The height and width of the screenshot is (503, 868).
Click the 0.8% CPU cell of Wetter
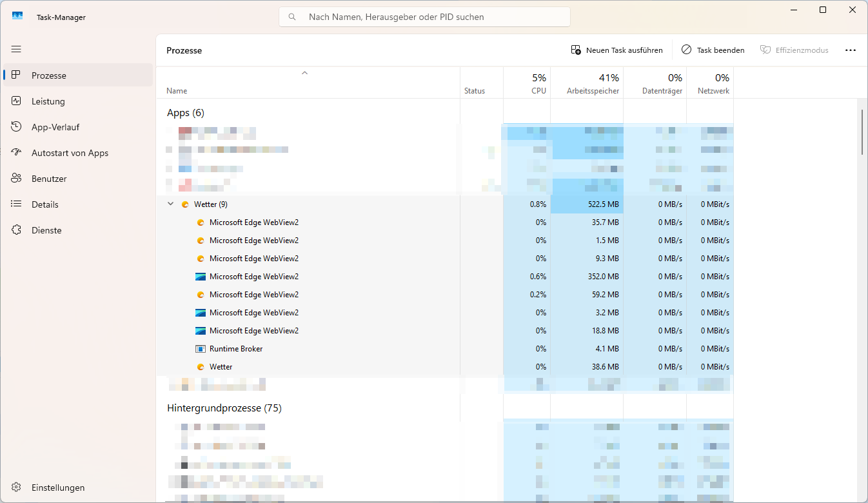pos(527,204)
